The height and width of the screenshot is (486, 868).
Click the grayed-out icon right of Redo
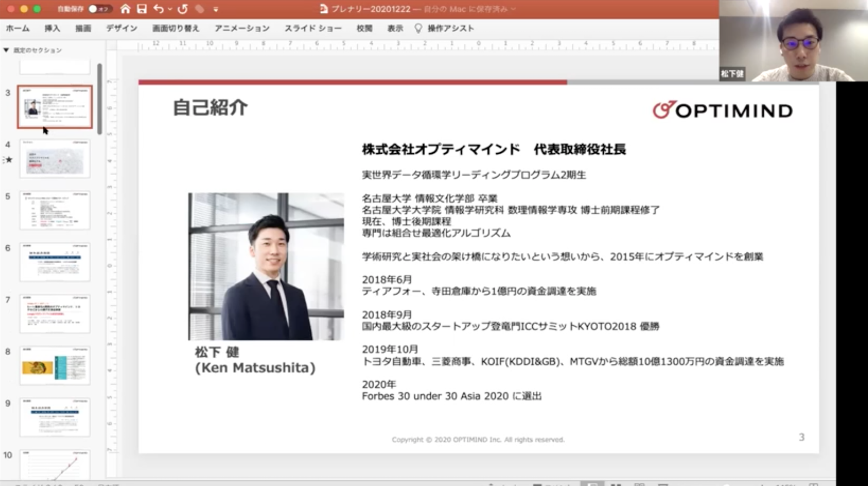pos(199,9)
